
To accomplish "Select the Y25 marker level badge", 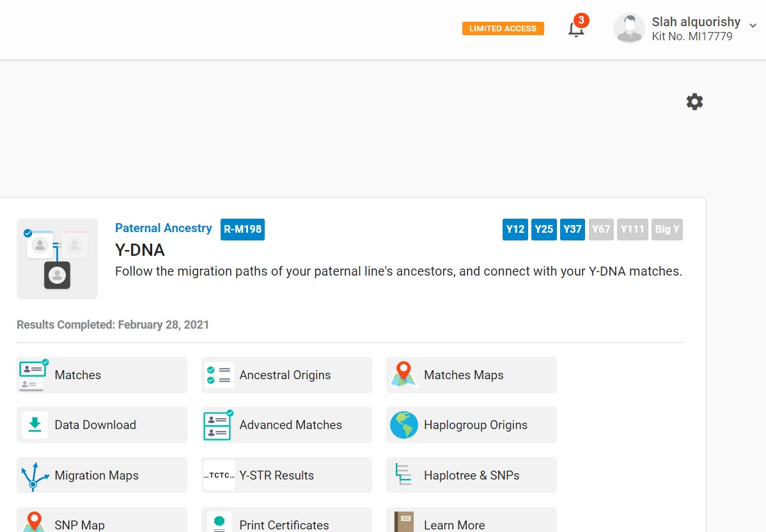I will click(x=543, y=229).
